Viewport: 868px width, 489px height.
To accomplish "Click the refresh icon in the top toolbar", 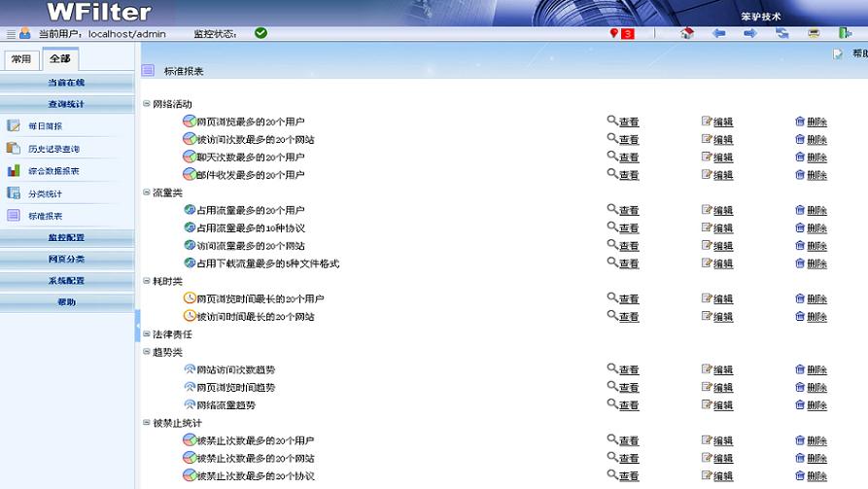I will click(781, 33).
